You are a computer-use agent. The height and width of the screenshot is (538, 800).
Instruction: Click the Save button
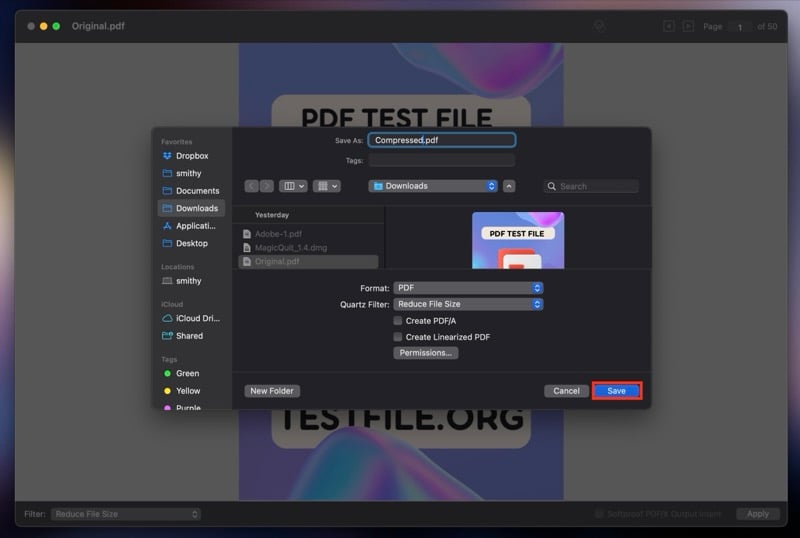click(x=616, y=390)
